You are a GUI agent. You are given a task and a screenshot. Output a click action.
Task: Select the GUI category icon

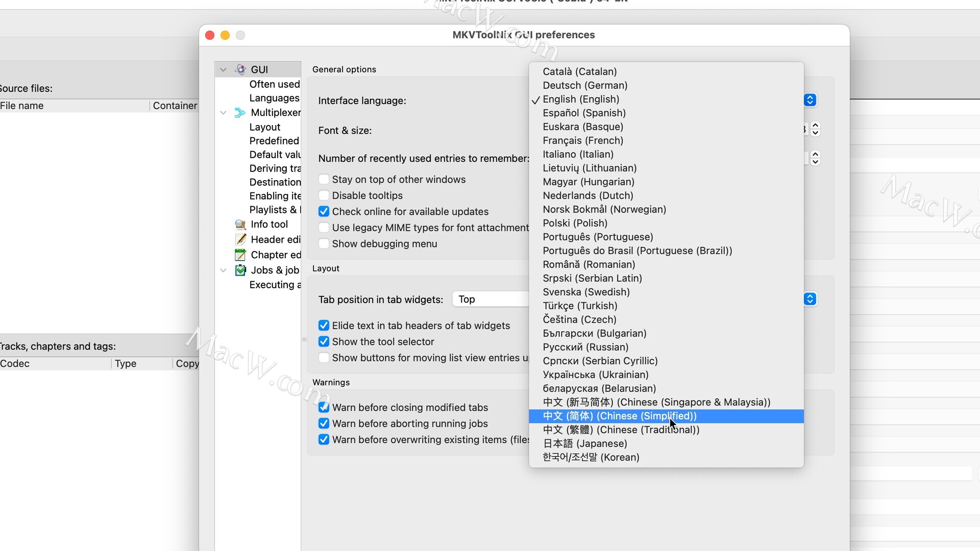tap(240, 69)
